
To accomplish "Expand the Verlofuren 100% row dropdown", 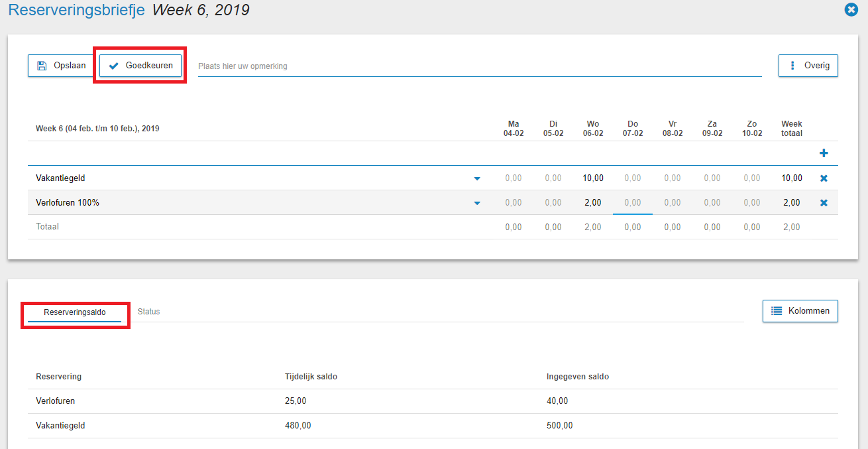I will tap(477, 203).
